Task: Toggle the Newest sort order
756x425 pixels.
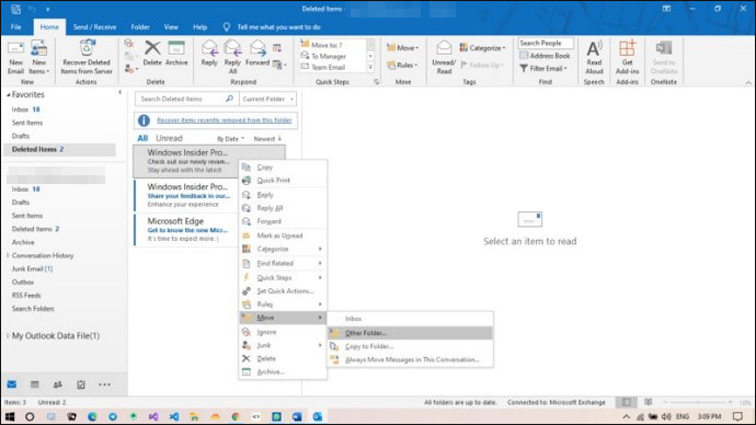Action: tap(268, 139)
